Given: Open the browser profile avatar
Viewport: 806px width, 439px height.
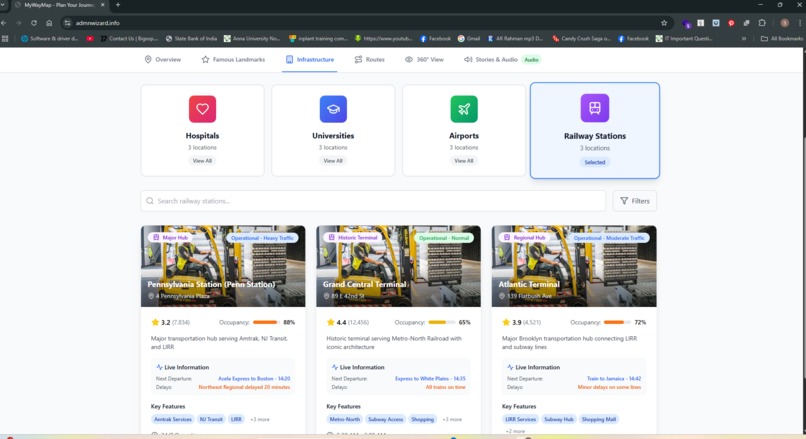Looking at the screenshot, I should coord(784,23).
